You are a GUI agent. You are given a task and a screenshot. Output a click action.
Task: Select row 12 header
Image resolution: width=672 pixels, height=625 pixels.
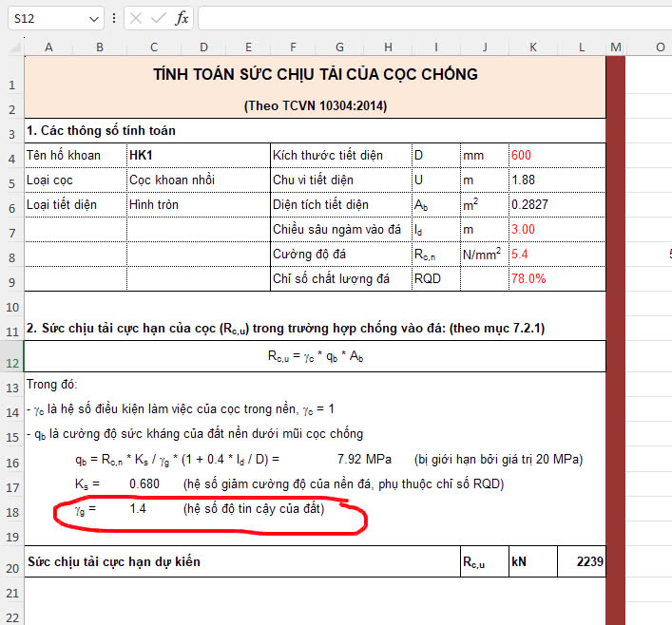11,363
